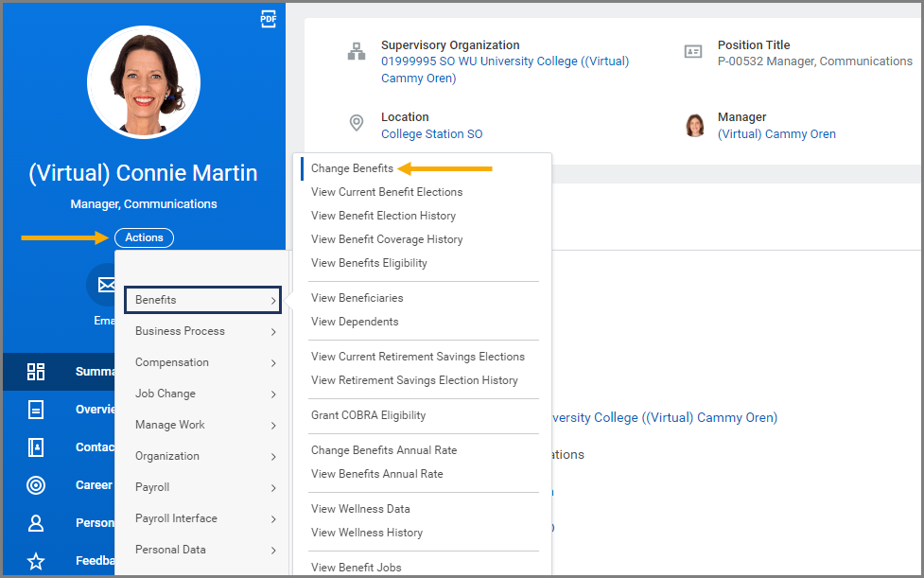
Task: Select Grant COBRA Eligibility option
Action: coord(368,415)
